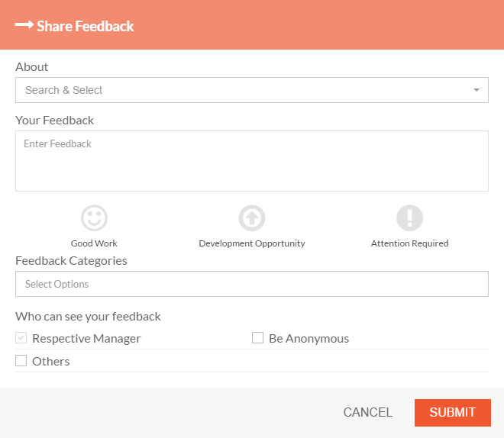Click the arrow icon beside Share Feedback
This screenshot has width=504, height=438.
click(x=24, y=24)
